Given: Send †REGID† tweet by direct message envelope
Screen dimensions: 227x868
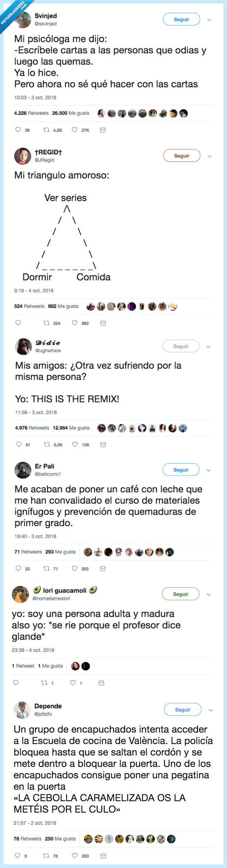Looking at the screenshot, I should [x=103, y=323].
